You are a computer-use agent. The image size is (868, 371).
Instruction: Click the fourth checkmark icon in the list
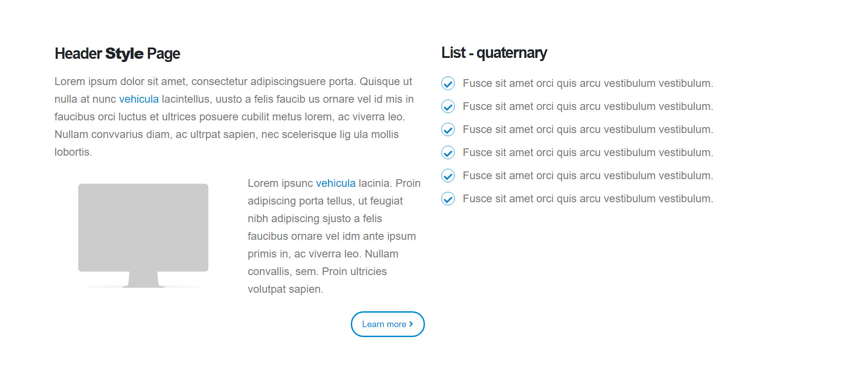[x=448, y=152]
